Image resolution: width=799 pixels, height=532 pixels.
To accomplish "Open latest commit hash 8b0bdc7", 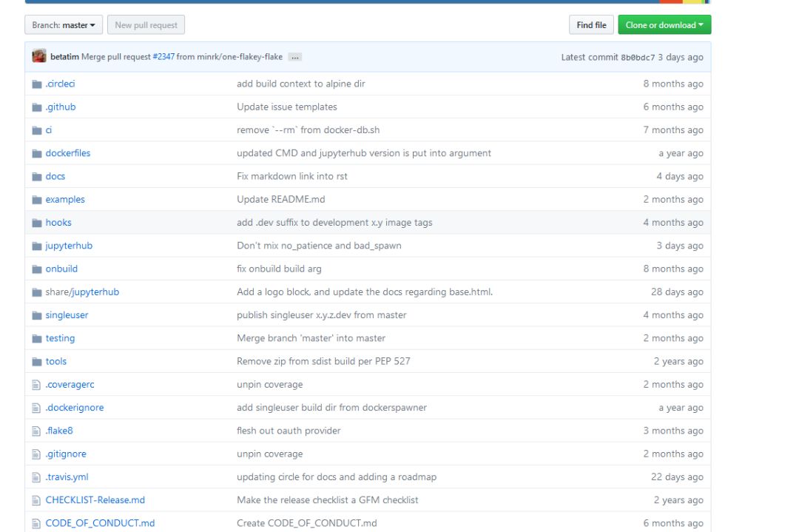I will [638, 57].
